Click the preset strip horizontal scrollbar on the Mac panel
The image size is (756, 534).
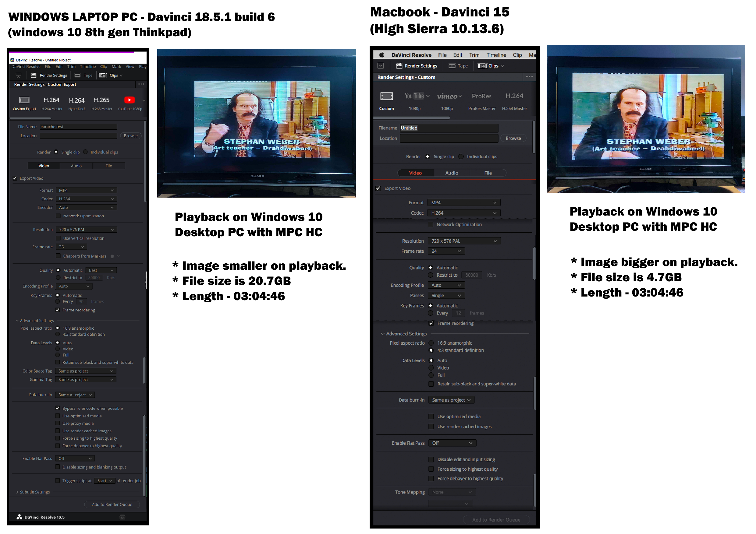click(x=412, y=118)
